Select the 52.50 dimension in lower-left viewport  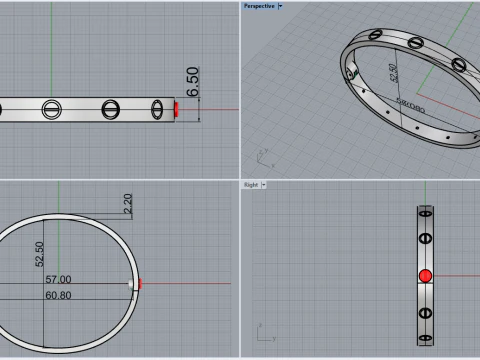coord(39,254)
